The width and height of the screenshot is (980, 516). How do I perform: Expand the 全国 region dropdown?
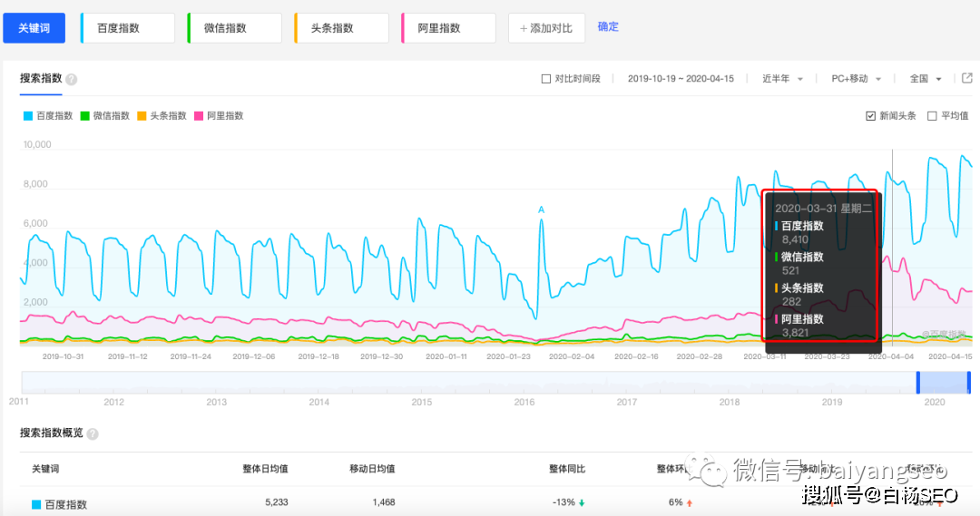[925, 79]
